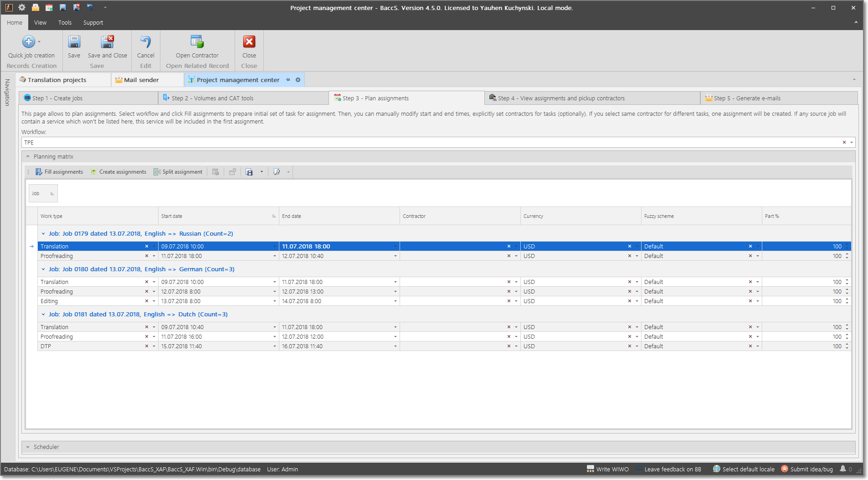Click Select default locale in status bar
Image resolution: width=868 pixels, height=480 pixels.
(744, 469)
